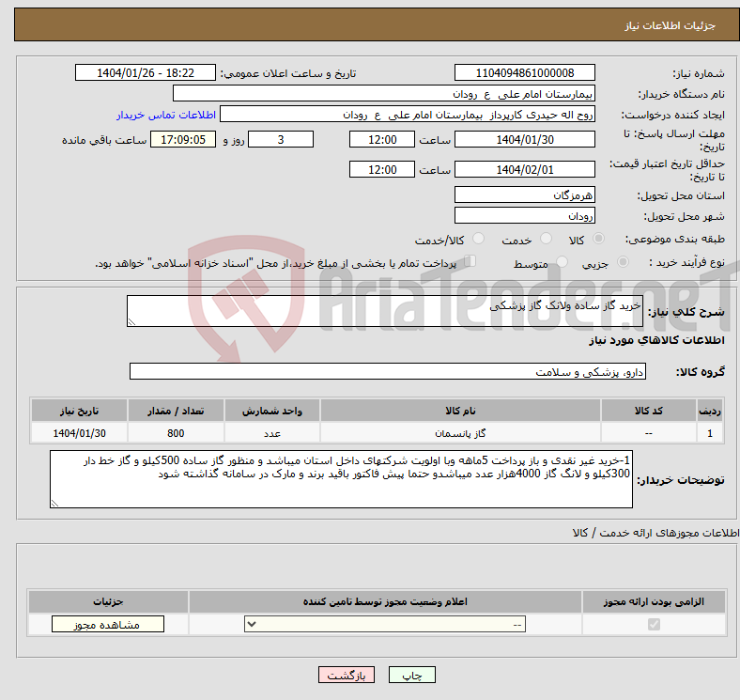Click the اعلام وضعیت مجوز توسط تامین کننده header
This screenshot has height=700, width=740.
point(385,601)
